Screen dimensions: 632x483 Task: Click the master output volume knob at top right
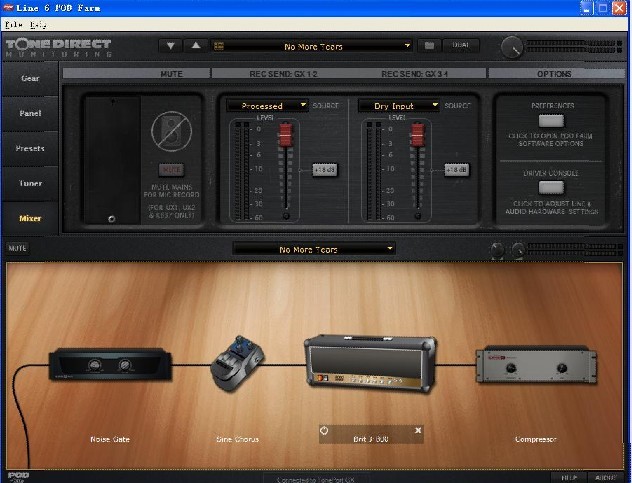(512, 48)
